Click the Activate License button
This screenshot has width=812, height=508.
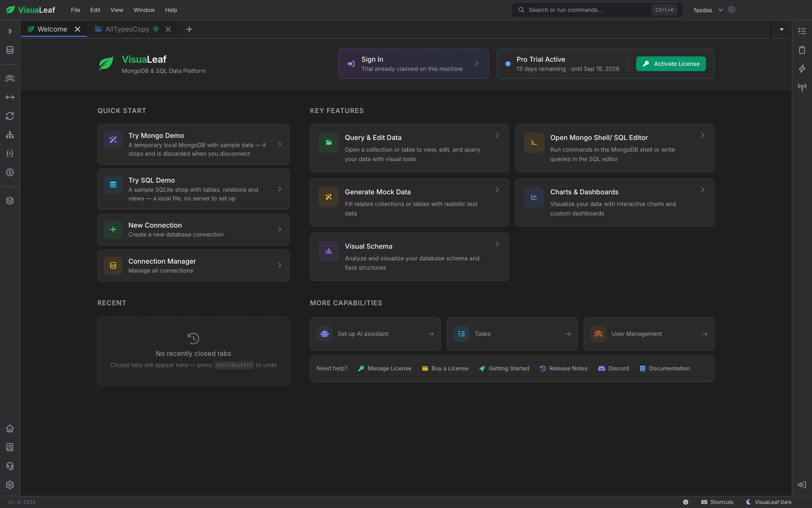671,64
